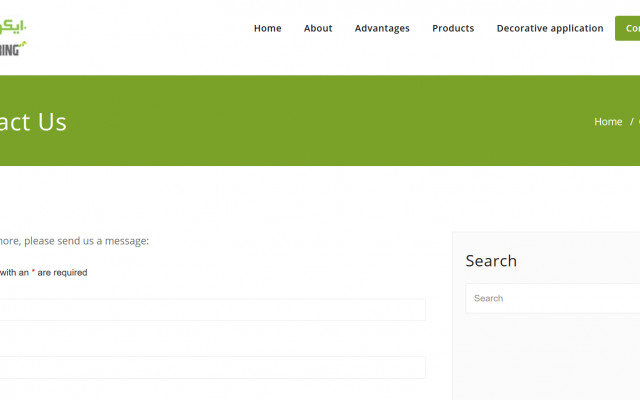
Task: Select Advantages in the navigation bar
Action: tap(382, 28)
